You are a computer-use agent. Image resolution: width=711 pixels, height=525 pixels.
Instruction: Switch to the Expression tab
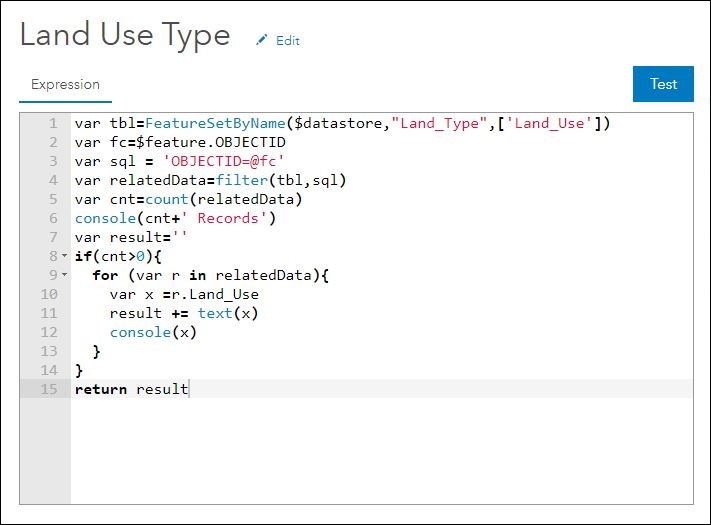pos(65,85)
